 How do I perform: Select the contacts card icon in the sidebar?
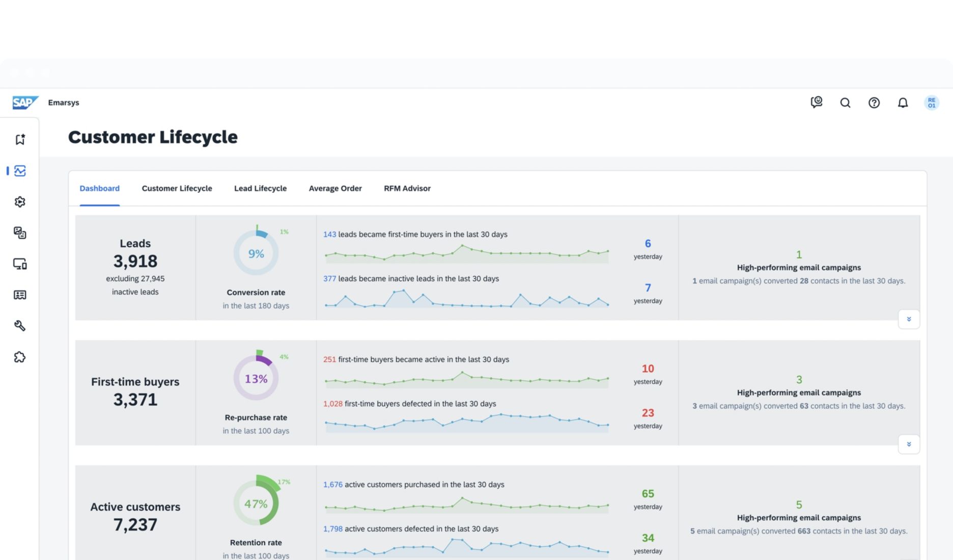tap(19, 295)
